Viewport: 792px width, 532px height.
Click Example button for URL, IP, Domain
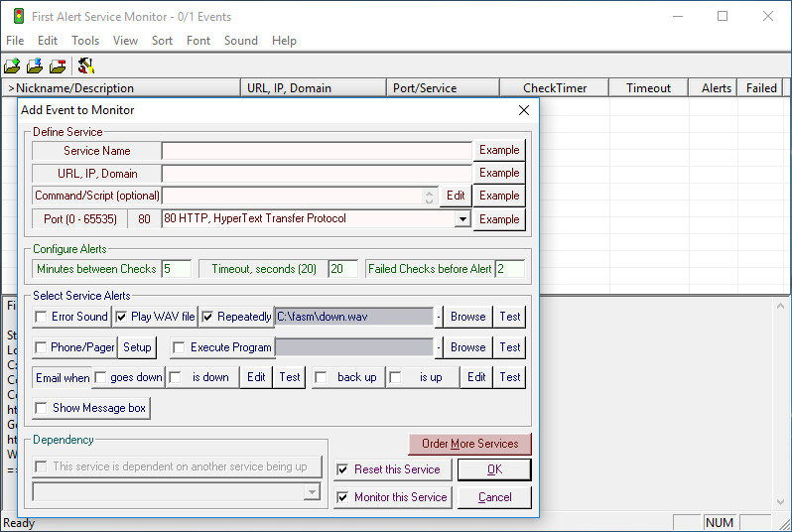click(x=499, y=173)
